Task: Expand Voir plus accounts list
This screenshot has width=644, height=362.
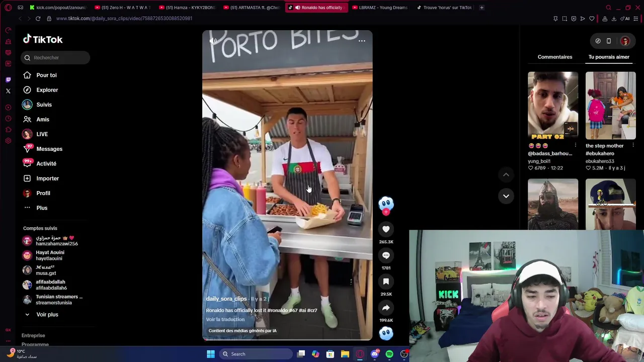Action: (x=47, y=315)
